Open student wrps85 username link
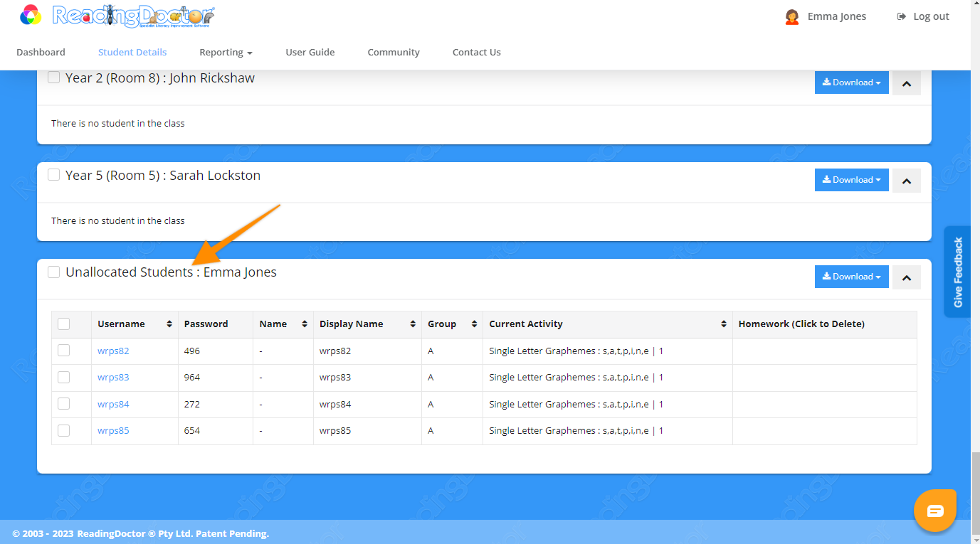980x544 pixels. click(x=113, y=430)
